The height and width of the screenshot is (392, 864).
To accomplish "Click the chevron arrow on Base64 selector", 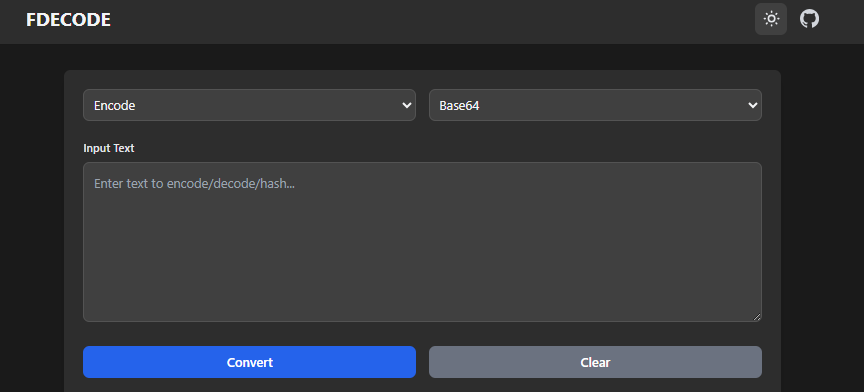I will pyautogui.click(x=753, y=105).
